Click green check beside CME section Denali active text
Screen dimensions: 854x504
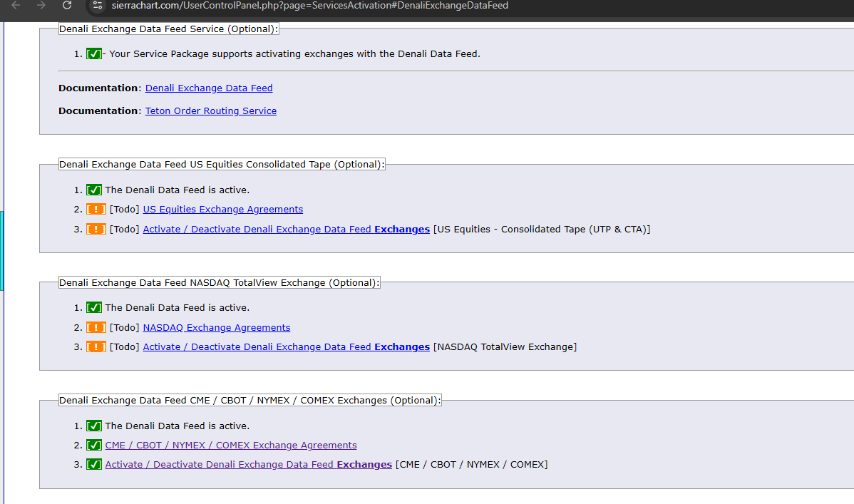93,426
